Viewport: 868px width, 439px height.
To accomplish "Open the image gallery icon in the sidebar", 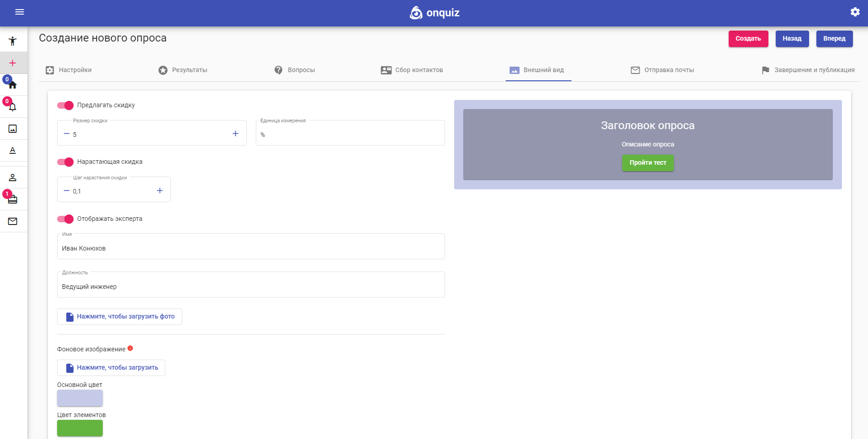I will [13, 129].
